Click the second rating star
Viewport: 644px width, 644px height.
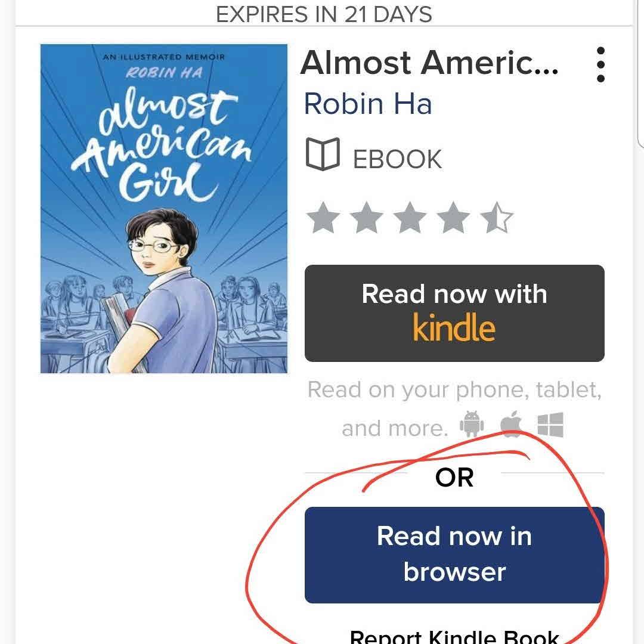(x=366, y=218)
